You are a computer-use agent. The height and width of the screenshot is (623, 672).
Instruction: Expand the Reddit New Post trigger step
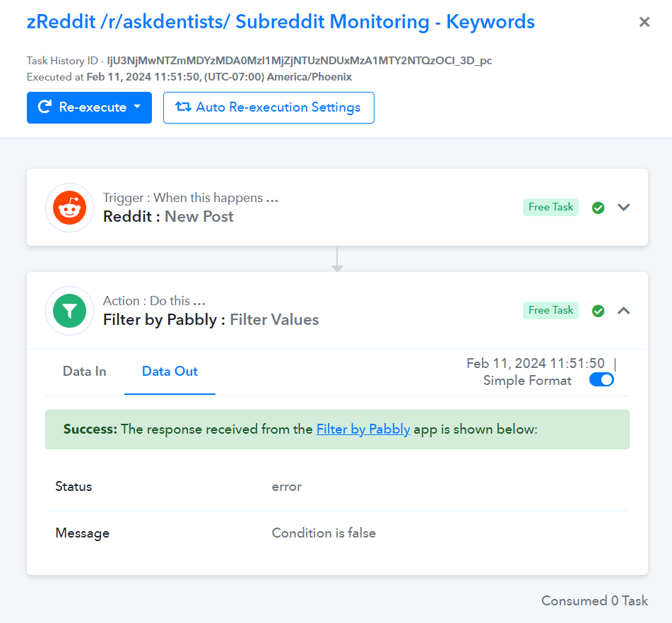623,208
